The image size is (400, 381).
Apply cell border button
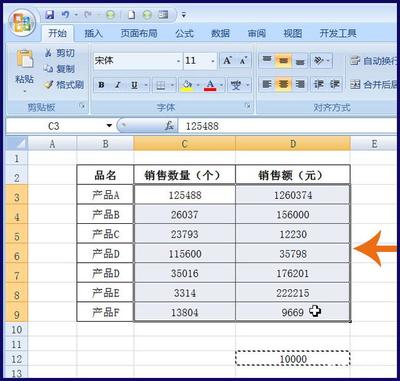tap(161, 86)
